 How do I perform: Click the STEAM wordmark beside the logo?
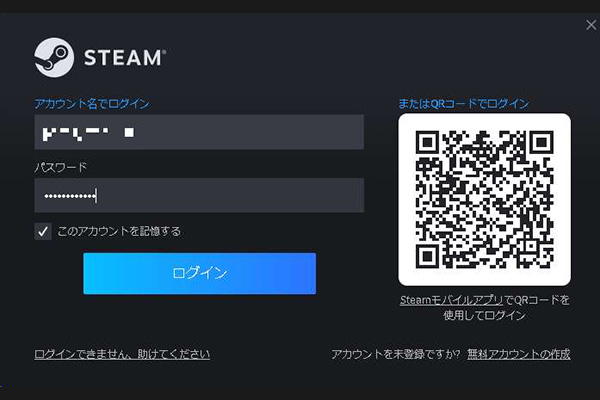pyautogui.click(x=125, y=58)
